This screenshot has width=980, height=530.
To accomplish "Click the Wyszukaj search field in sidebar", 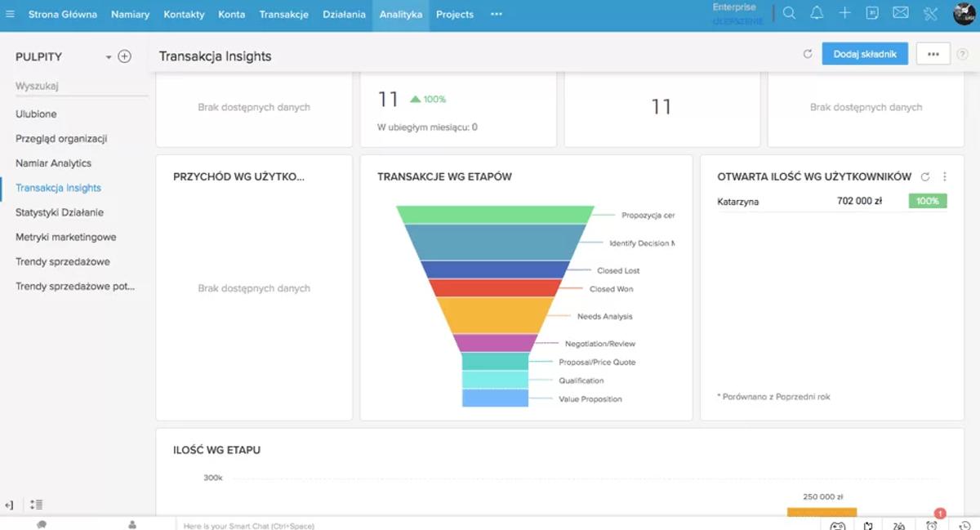I will [x=82, y=86].
